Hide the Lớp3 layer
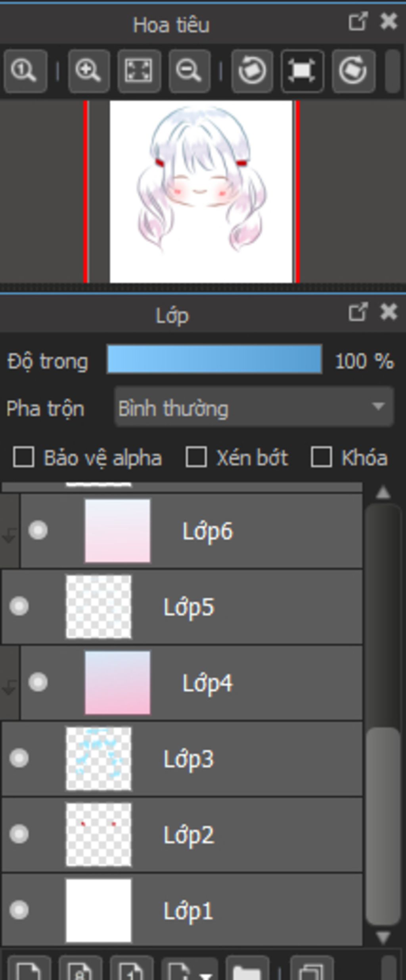This screenshot has height=980, width=406. [x=19, y=758]
